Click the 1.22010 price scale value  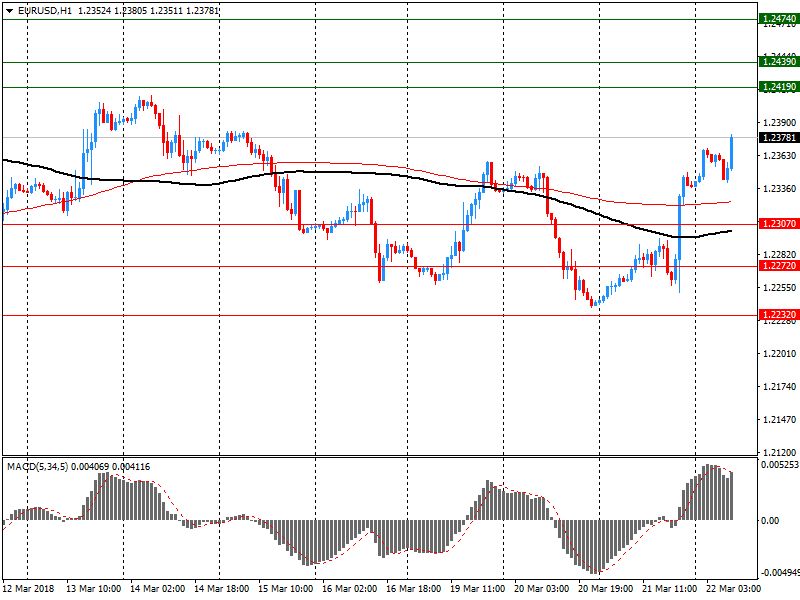(x=780, y=354)
